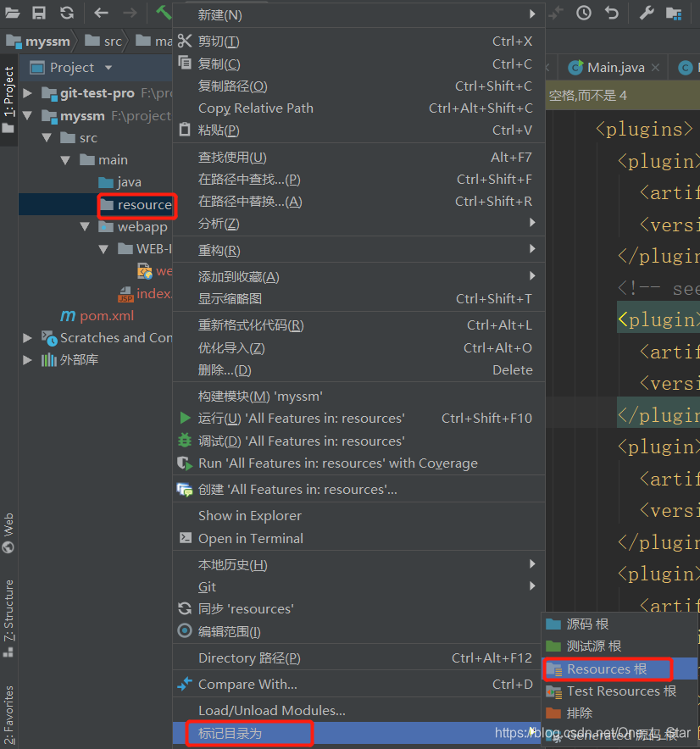The image size is (700, 749).
Task: Expand the 外部库 node
Action: point(27,359)
